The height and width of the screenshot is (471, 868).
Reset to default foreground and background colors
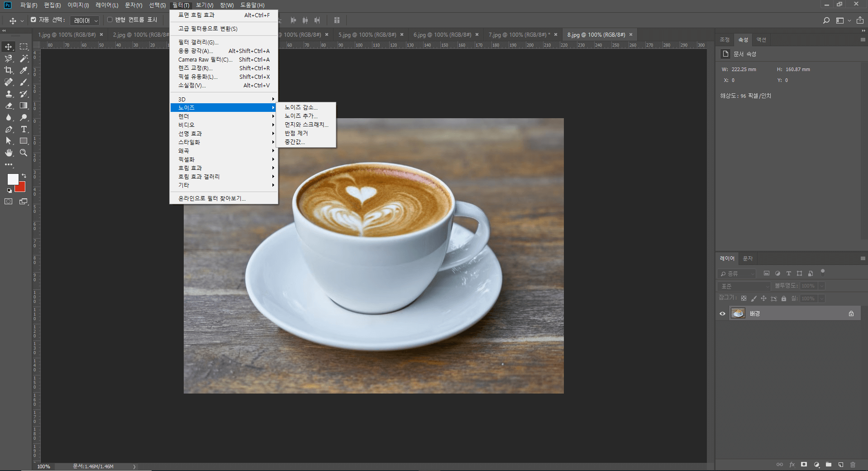pos(9,191)
